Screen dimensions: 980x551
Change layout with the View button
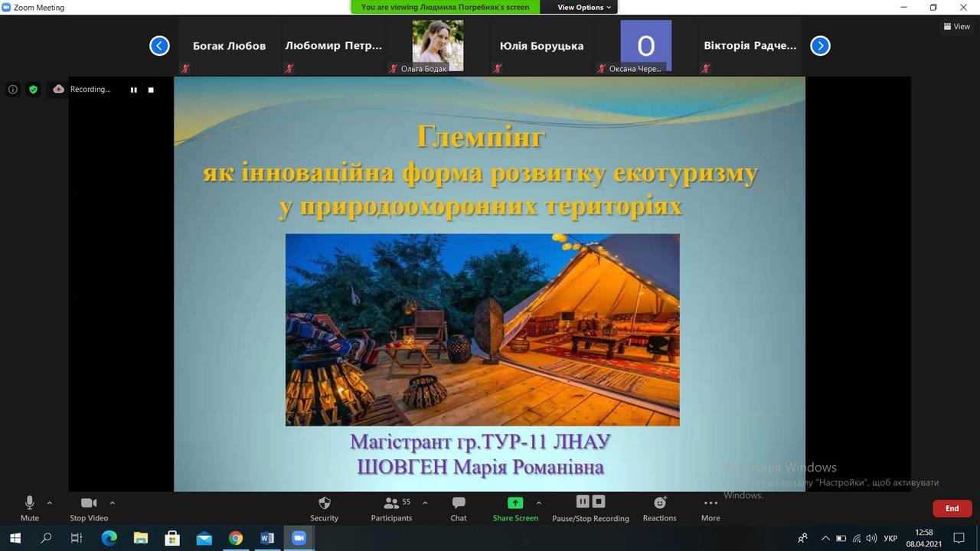957,27
